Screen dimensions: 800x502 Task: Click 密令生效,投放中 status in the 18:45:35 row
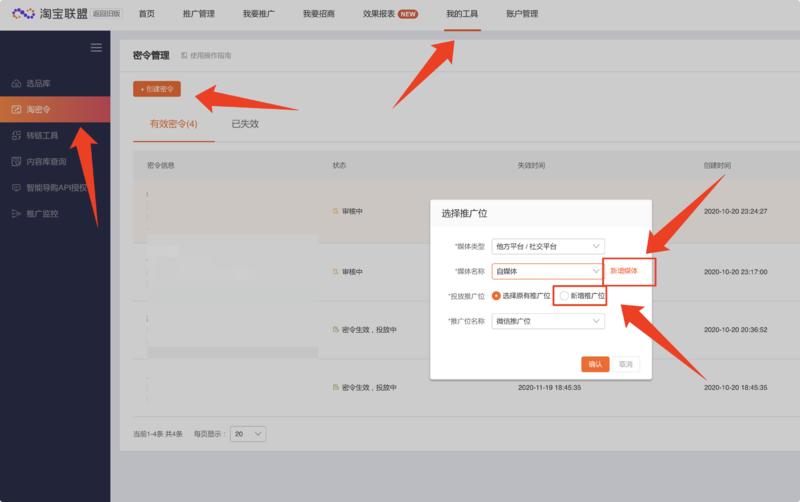365,388
